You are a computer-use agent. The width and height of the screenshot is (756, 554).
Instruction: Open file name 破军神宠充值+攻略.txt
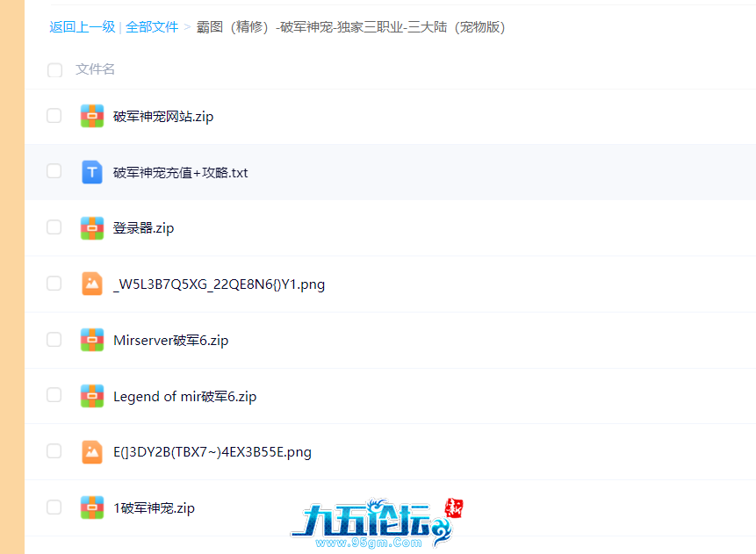180,173
